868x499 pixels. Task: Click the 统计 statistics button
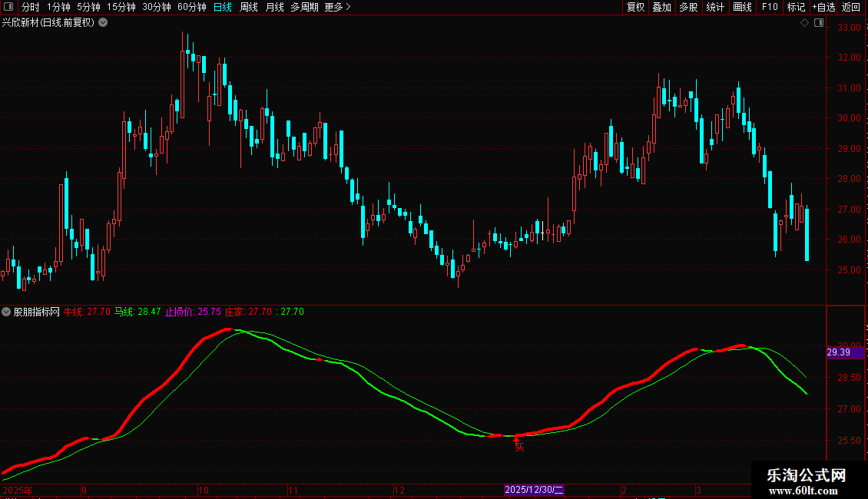715,7
